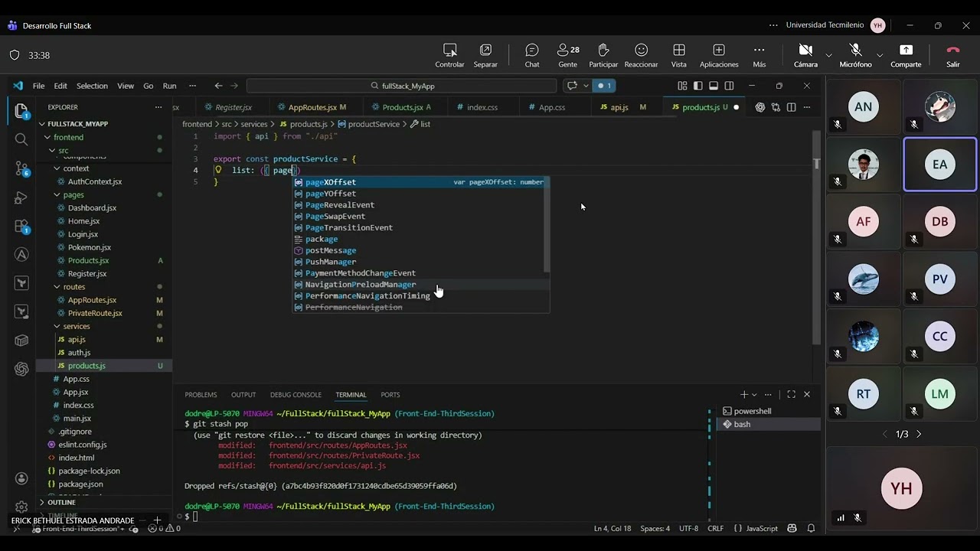Click the Salir leave call button
The height and width of the screenshot is (551, 980).
point(952,55)
